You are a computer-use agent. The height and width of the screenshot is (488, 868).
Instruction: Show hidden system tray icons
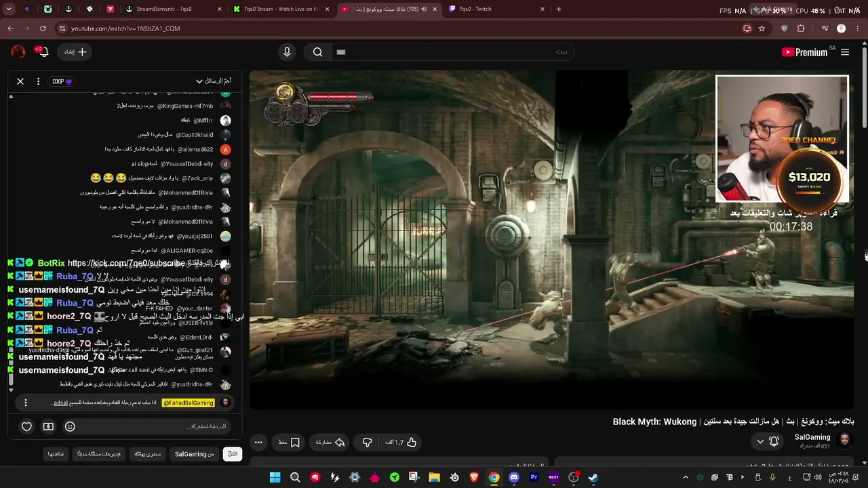[686, 477]
